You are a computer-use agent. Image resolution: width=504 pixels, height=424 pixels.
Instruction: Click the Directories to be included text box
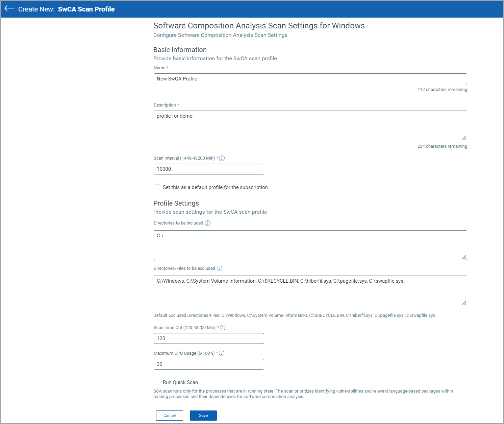pos(310,245)
